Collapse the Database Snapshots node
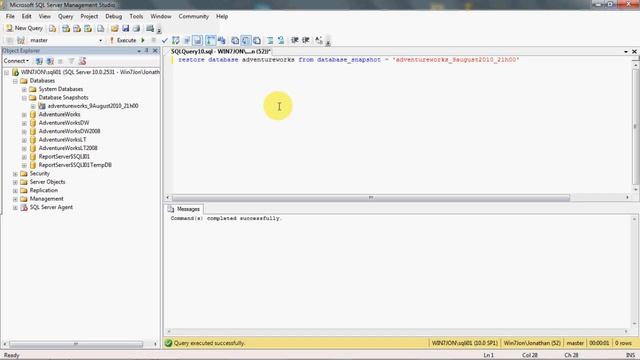 tap(24, 98)
